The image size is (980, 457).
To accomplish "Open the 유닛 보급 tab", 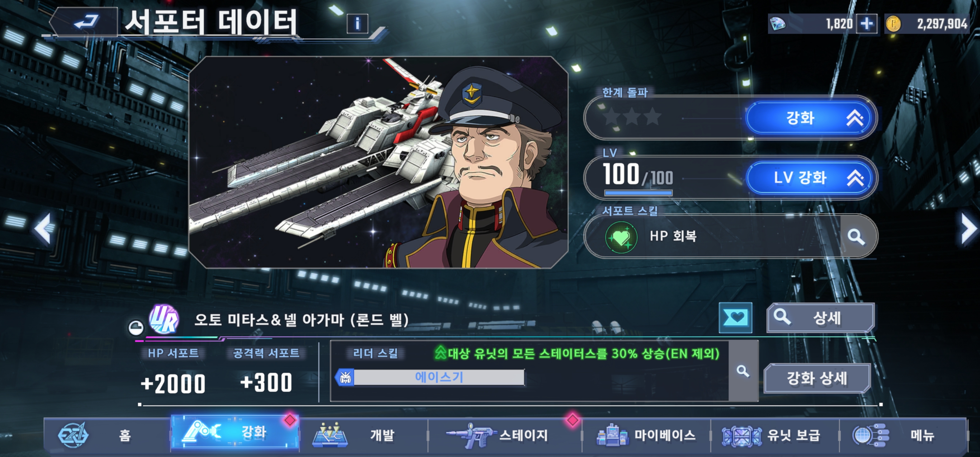I will [x=775, y=435].
